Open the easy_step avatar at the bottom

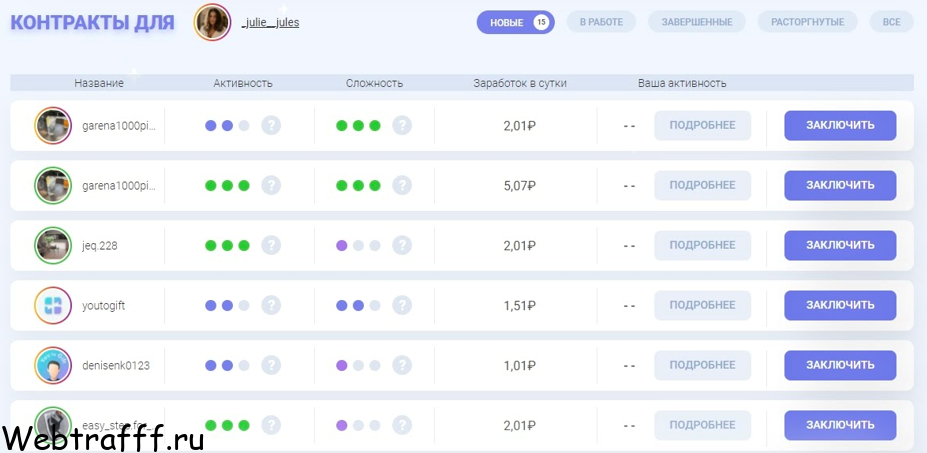tap(53, 425)
